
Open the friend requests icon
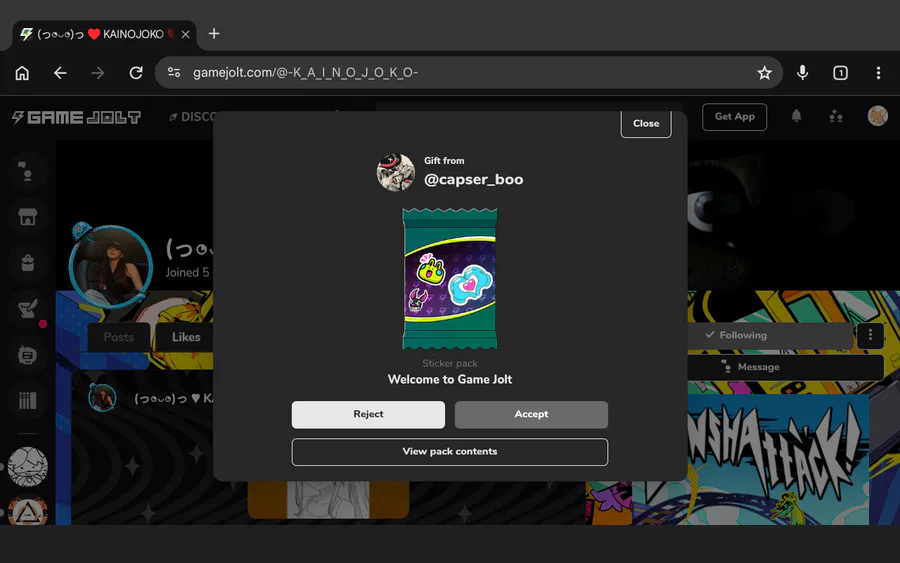[x=836, y=117]
